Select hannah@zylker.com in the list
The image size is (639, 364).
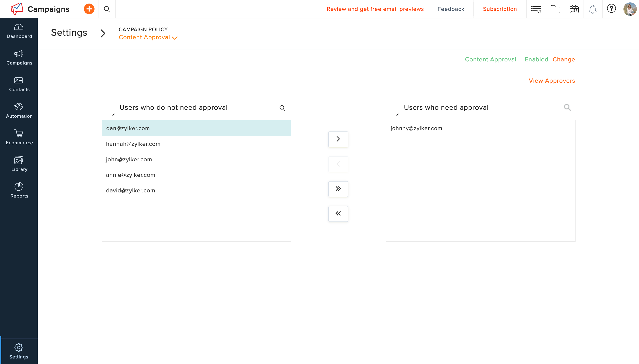click(x=133, y=144)
